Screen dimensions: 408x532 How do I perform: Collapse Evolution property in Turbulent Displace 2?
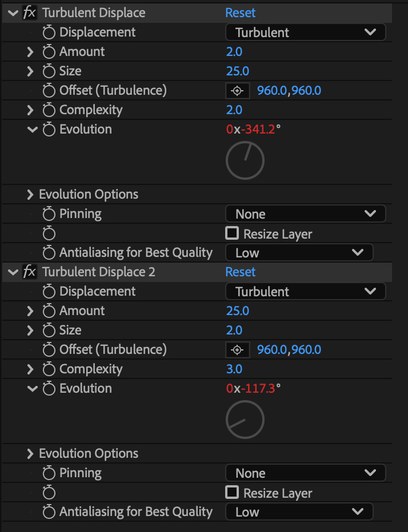point(32,389)
